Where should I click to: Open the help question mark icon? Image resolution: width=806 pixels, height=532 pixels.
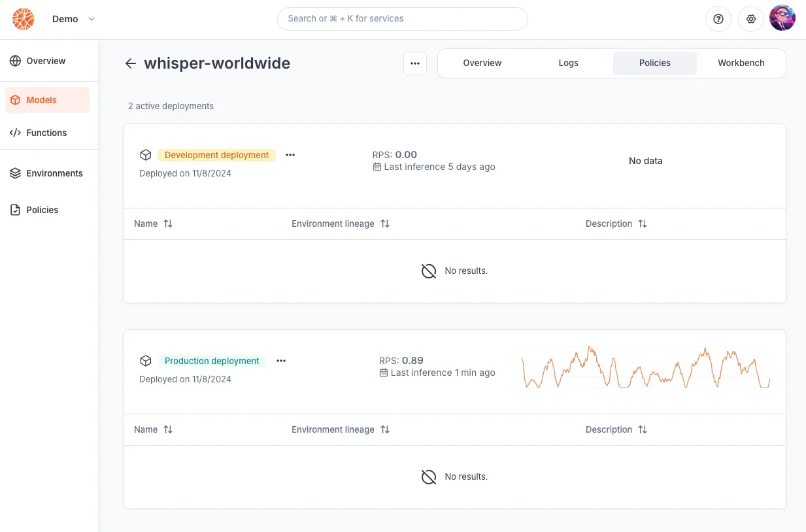tap(718, 19)
